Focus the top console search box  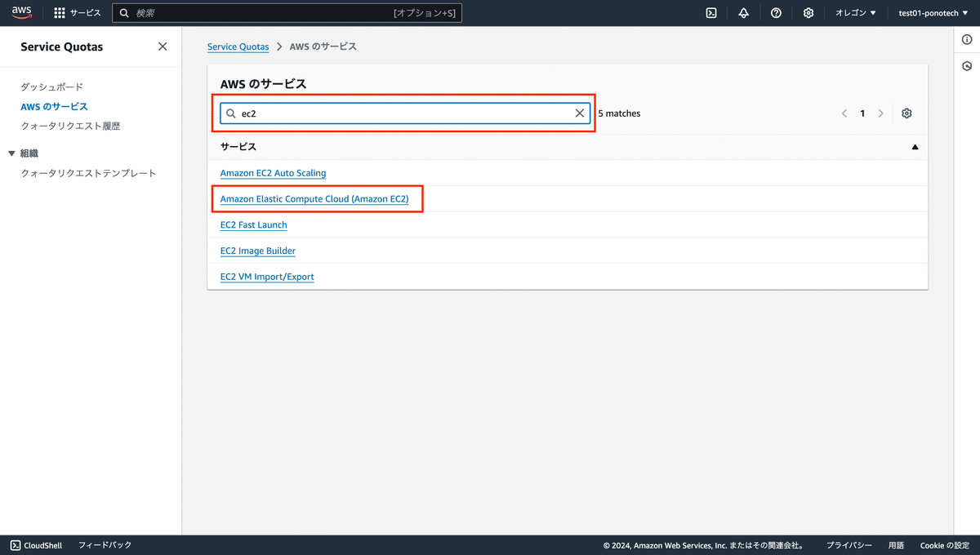[287, 13]
